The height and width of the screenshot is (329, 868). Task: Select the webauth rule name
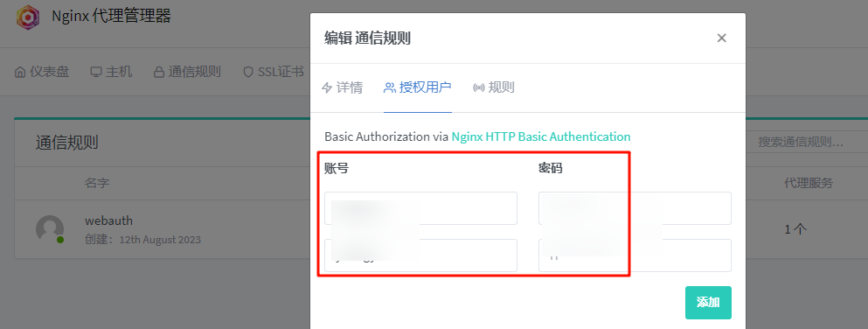pos(108,220)
